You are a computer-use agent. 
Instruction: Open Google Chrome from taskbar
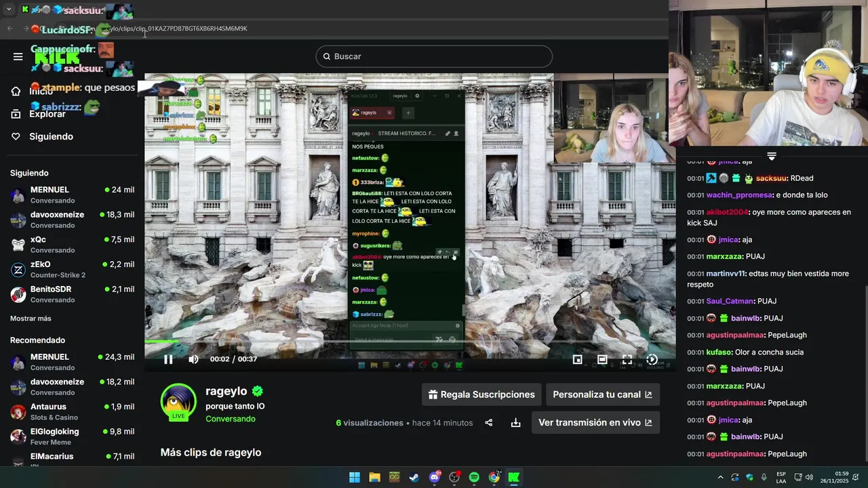(494, 477)
